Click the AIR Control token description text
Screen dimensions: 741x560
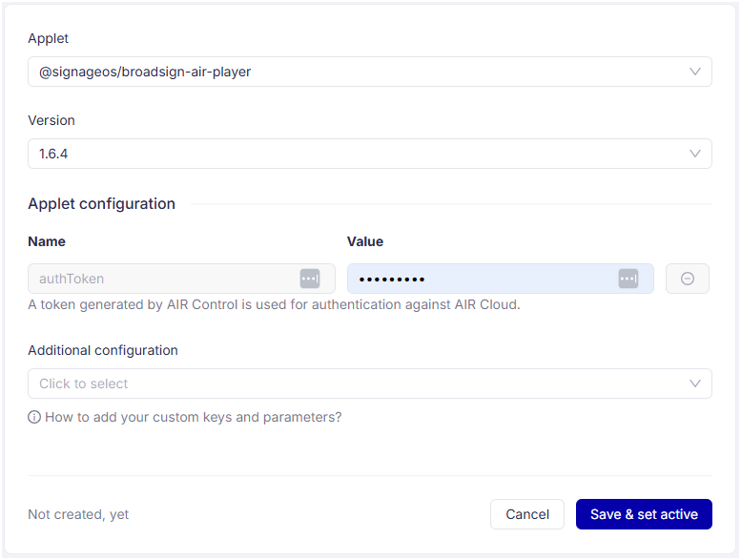(274, 305)
